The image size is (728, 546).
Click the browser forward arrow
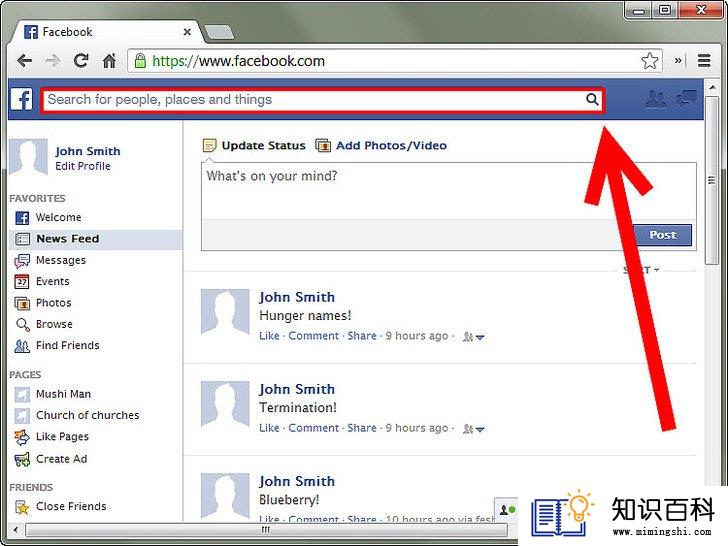point(52,60)
